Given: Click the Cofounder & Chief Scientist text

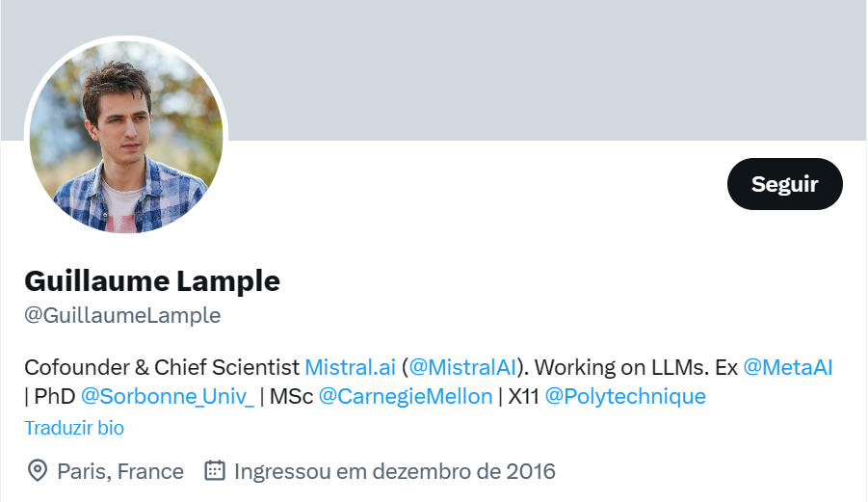Looking at the screenshot, I should (x=162, y=367).
